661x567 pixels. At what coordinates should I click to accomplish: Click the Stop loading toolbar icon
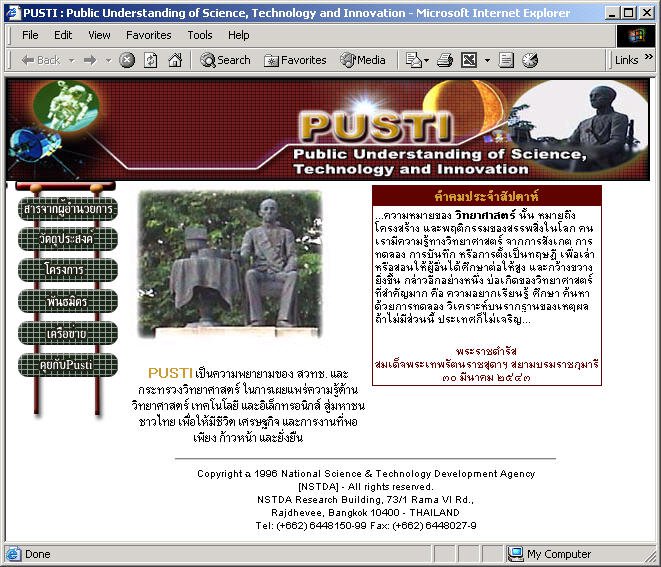point(127,60)
